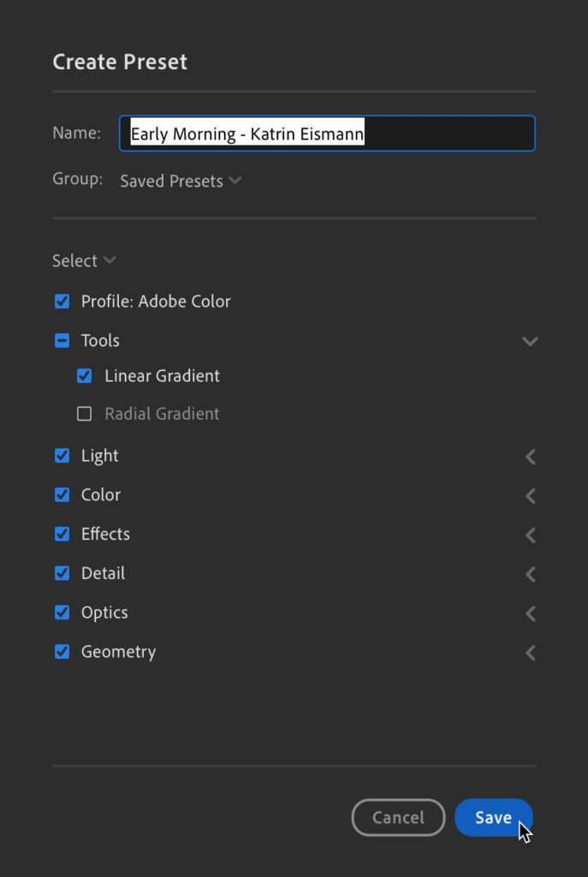The image size is (588, 877).
Task: Disable the Optics checkbox
Action: pos(62,612)
